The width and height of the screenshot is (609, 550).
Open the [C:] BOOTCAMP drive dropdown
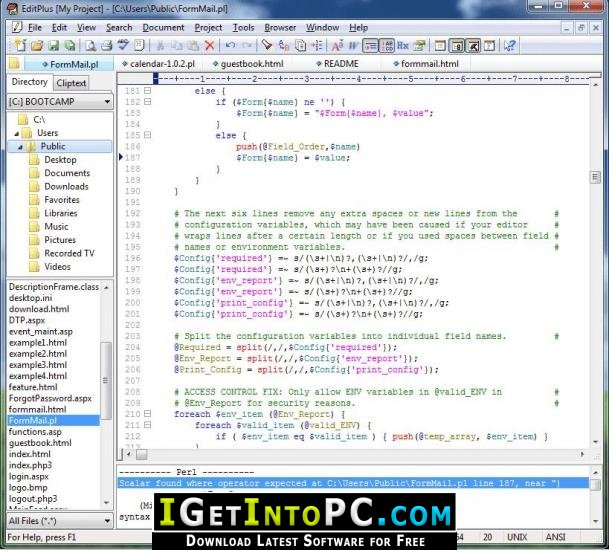[x=107, y=102]
